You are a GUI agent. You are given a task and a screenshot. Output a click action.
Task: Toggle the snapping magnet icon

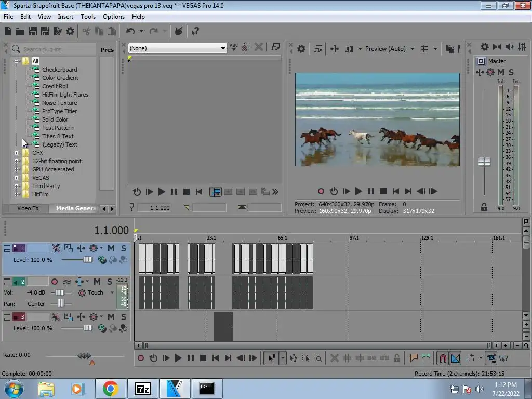(443, 358)
